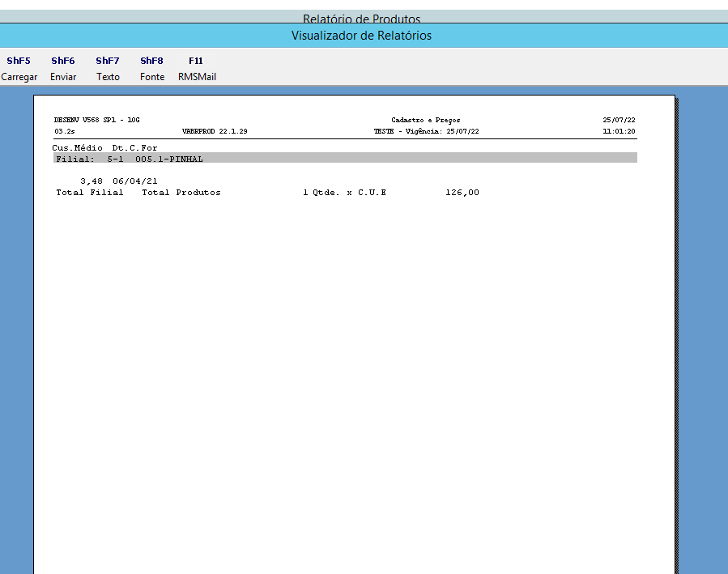Open Fonte settings via ShF8
The image size is (728, 574).
pyautogui.click(x=151, y=69)
